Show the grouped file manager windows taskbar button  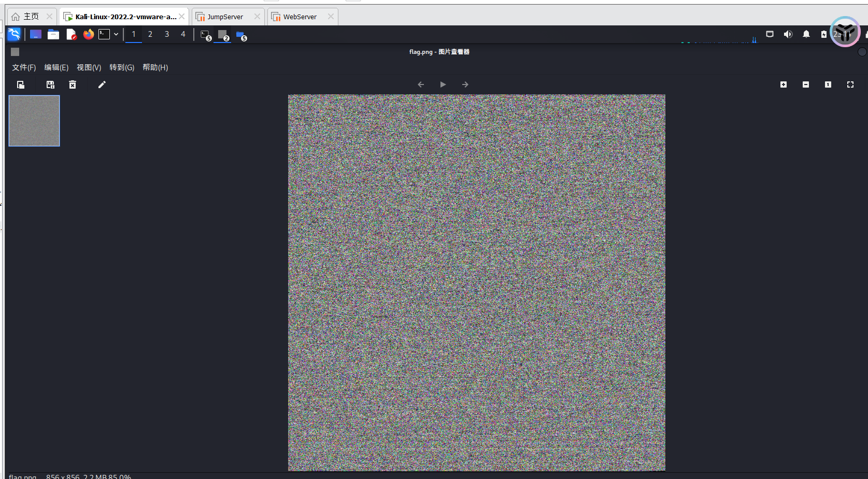pyautogui.click(x=241, y=35)
